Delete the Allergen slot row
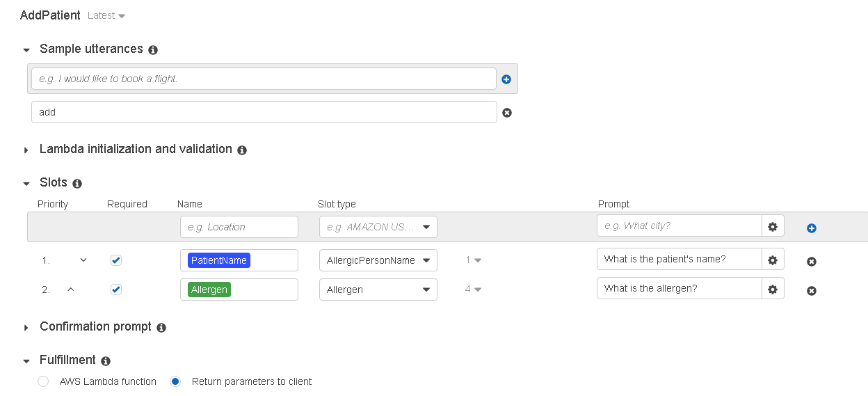The image size is (868, 396). [811, 291]
